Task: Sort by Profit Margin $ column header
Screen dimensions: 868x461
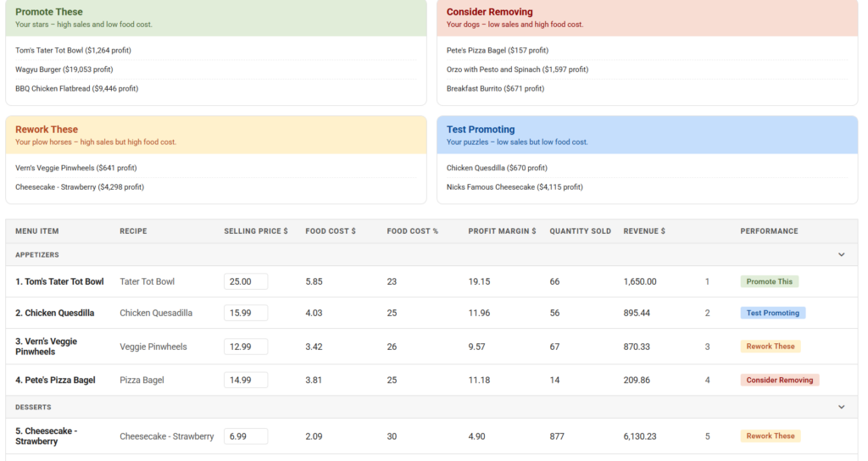Action: click(502, 231)
